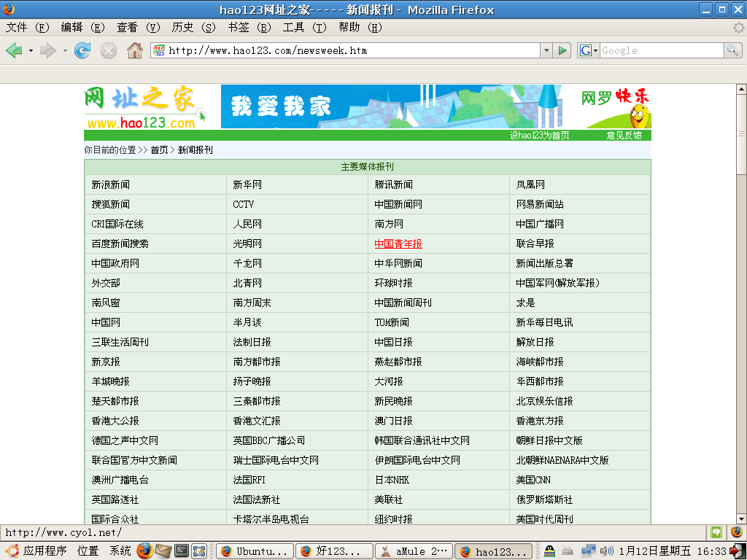747x560 pixels.
Task: Open the 美国CNN link
Action: tap(533, 480)
